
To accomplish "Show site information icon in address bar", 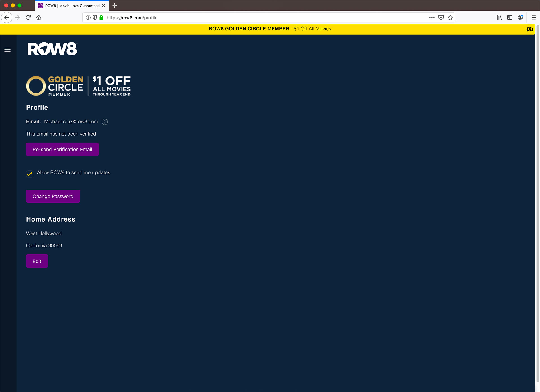I will (88, 17).
